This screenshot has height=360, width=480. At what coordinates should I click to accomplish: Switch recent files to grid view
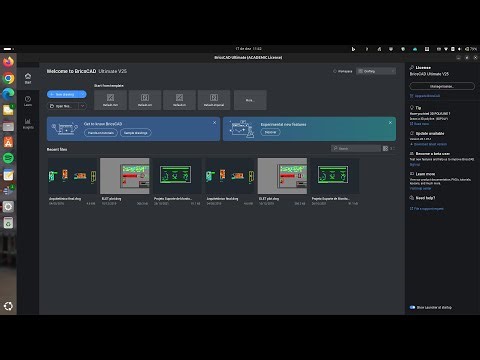(x=385, y=148)
